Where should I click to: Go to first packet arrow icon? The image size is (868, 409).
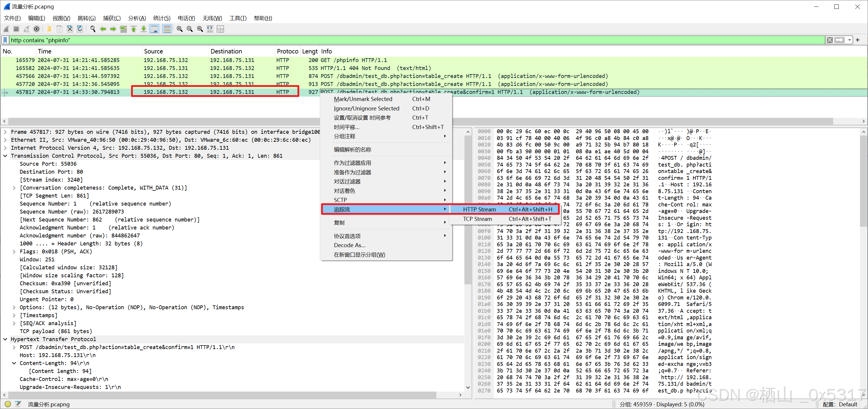tap(133, 29)
